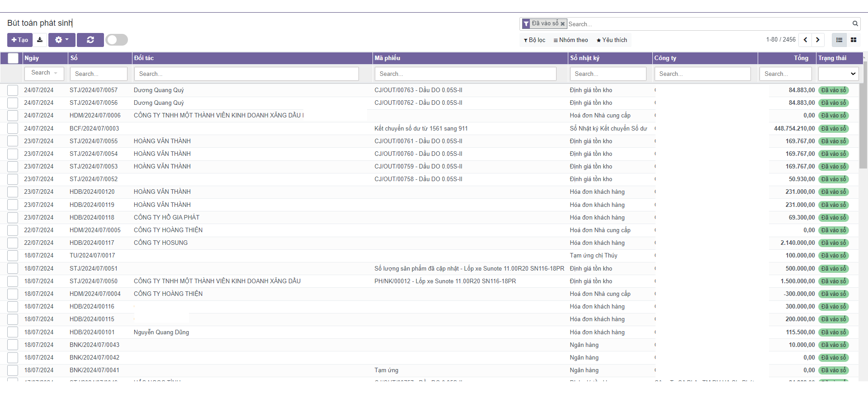Select checkbox for row HDB/2024/00117

13,243
